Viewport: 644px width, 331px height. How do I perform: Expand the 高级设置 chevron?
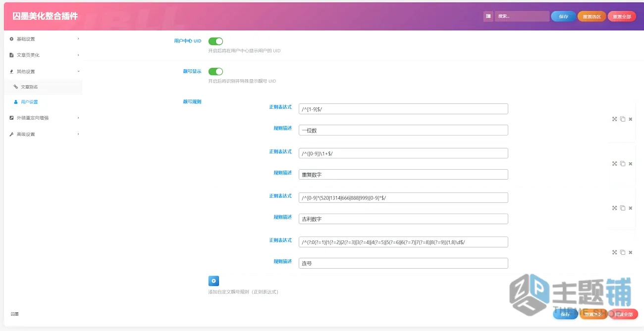(x=78, y=135)
